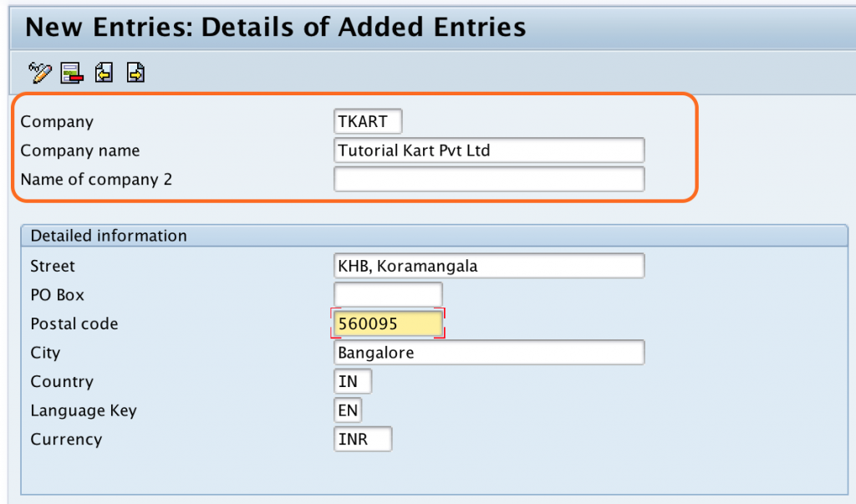856x504 pixels.
Task: Click the Company name label
Action: [x=80, y=150]
